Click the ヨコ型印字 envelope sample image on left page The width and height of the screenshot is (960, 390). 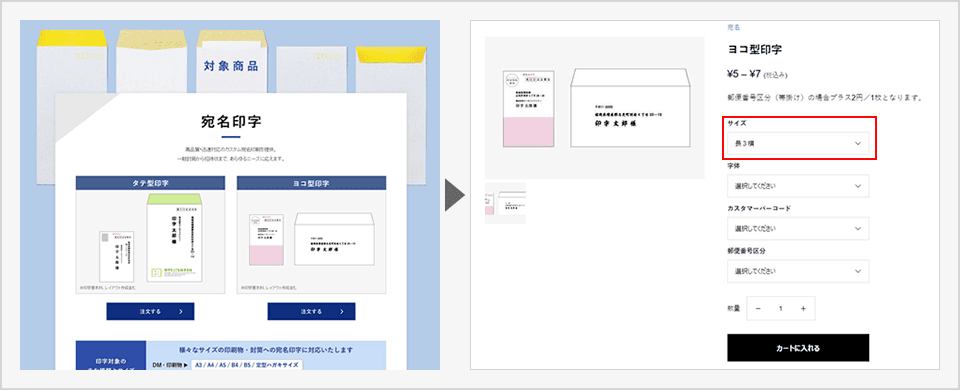pyautogui.click(x=311, y=242)
